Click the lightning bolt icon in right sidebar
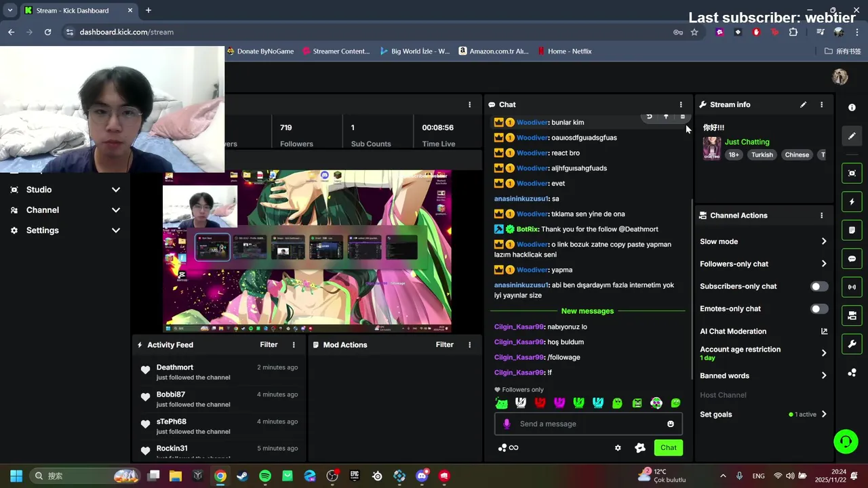Image resolution: width=868 pixels, height=488 pixels. [x=852, y=202]
